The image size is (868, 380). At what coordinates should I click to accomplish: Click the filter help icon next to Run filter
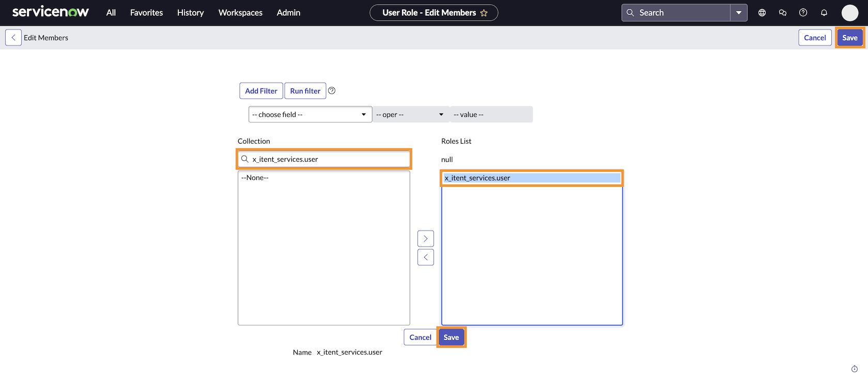coord(332,90)
